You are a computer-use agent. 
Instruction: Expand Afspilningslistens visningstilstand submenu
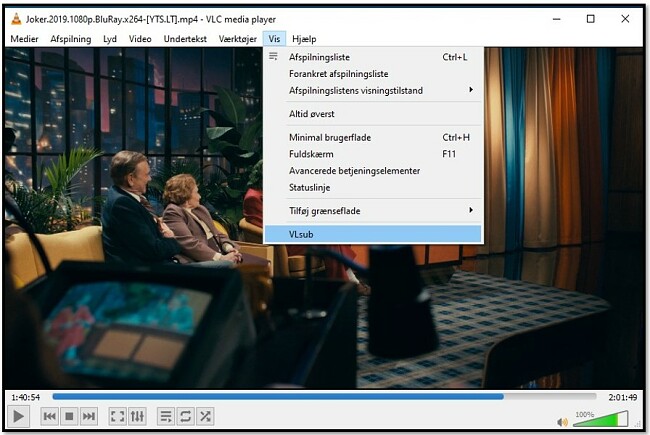[373, 90]
